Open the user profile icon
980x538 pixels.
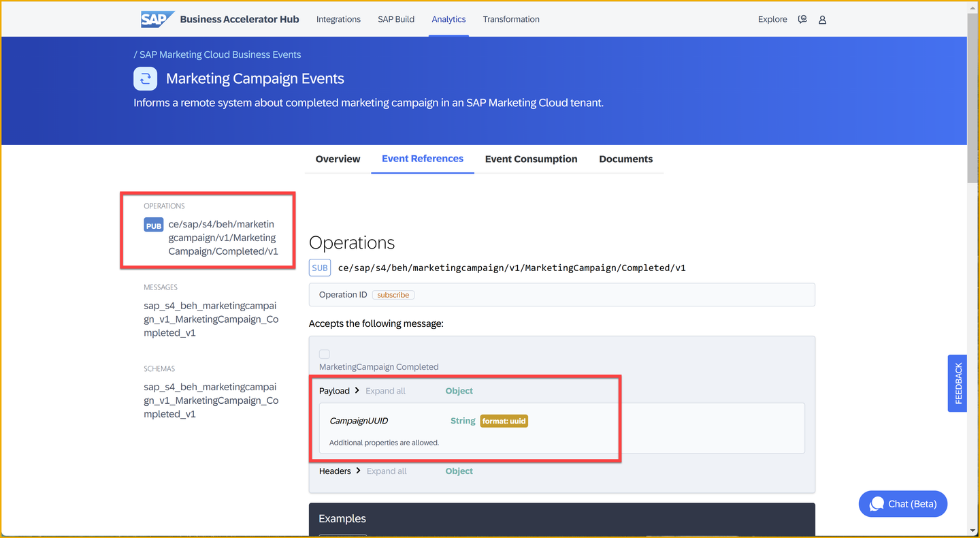822,20
